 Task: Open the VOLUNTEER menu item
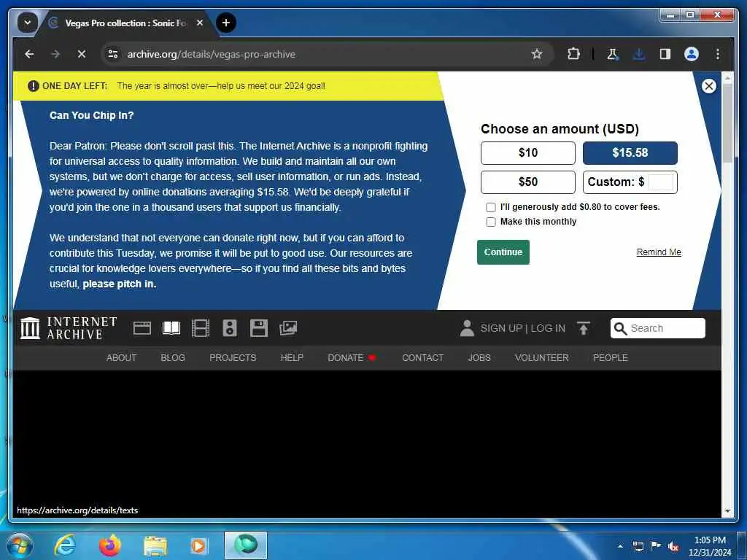542,357
